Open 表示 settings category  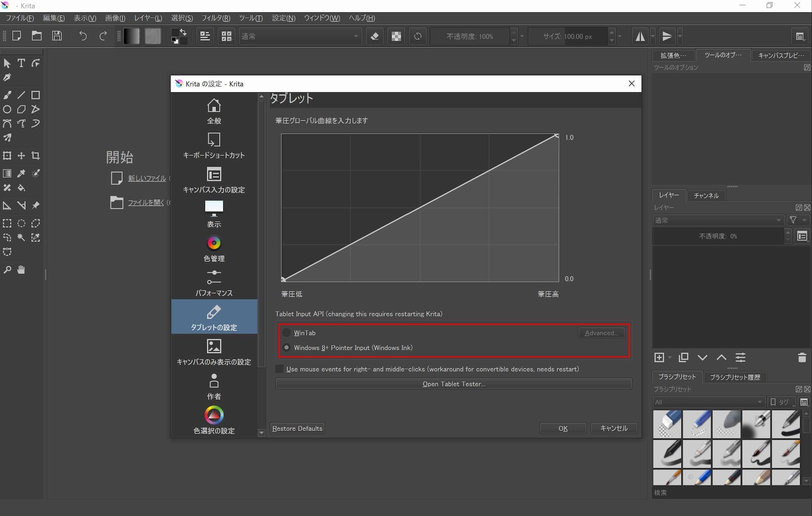click(x=214, y=215)
